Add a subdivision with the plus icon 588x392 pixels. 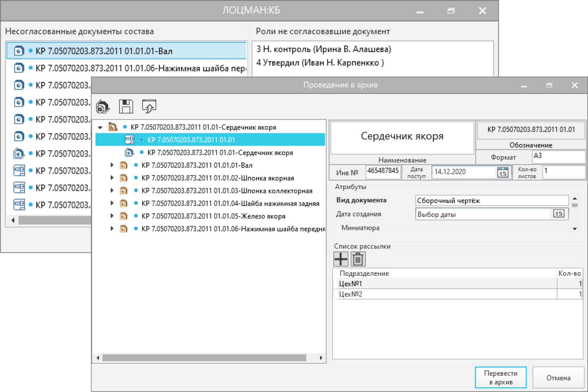point(341,259)
